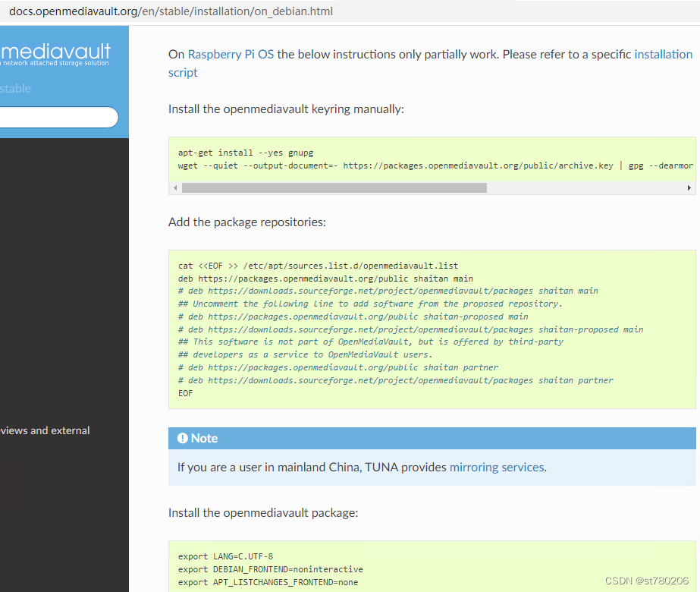This screenshot has width=700, height=592.
Task: Click the commented 'packages.openmediavault.org/public shaitan partner' line
Action: coord(338,367)
